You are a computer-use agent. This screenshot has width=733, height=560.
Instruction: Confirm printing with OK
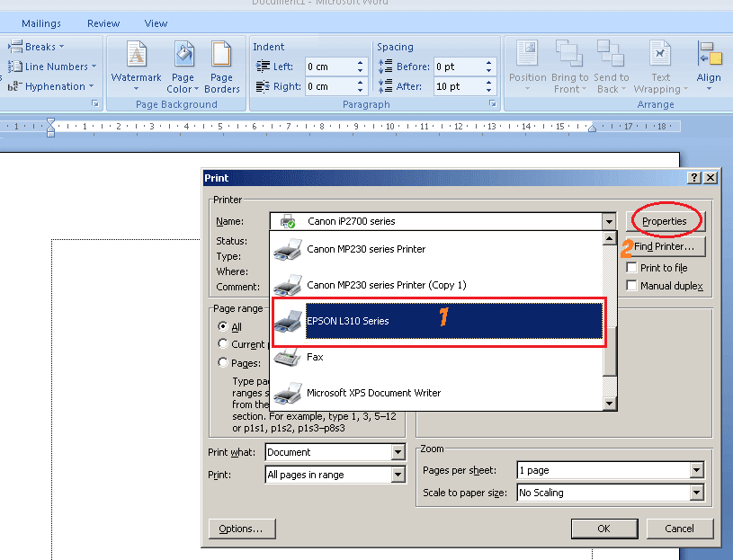[604, 529]
